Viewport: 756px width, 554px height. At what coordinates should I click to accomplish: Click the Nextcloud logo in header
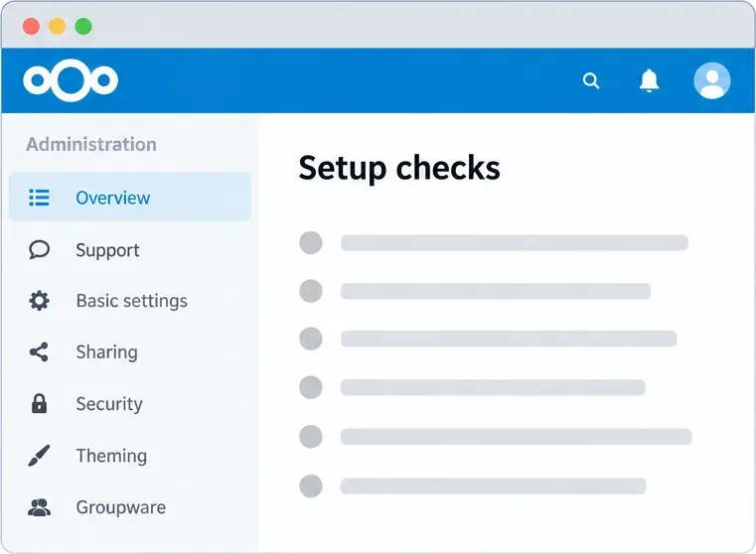(x=71, y=80)
